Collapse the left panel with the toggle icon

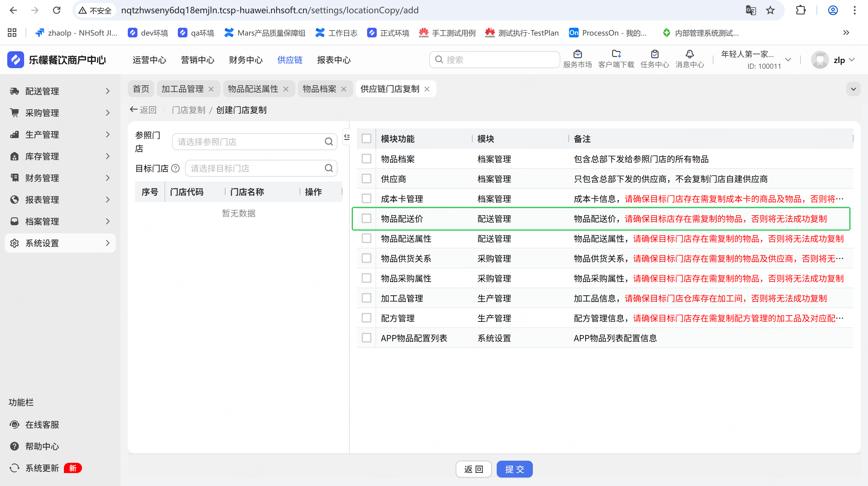point(346,137)
